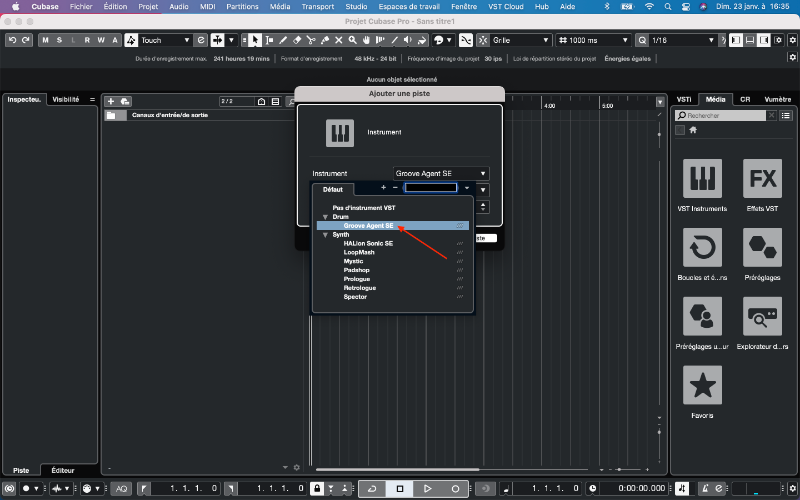Switch to the VSTi tab

click(x=684, y=99)
